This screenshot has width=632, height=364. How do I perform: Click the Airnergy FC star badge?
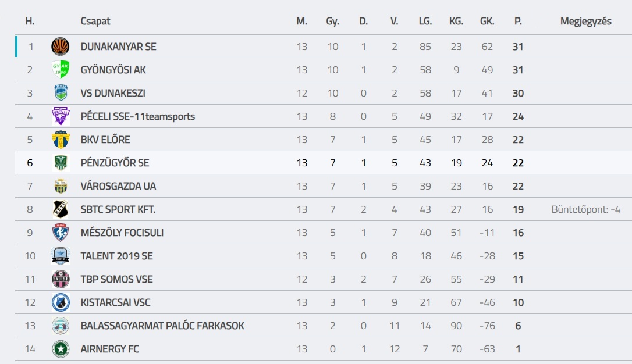[61, 349]
